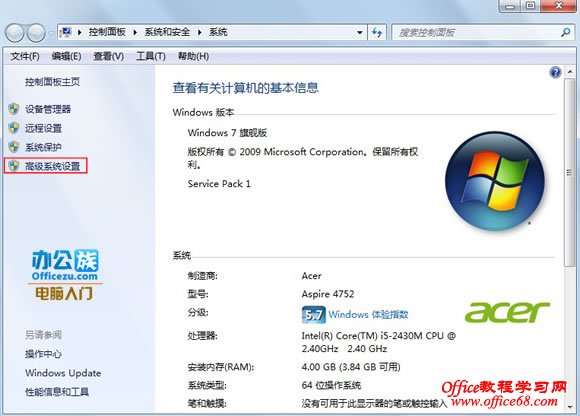The height and width of the screenshot is (416, 580).
Task: Click the search magnifier icon
Action: click(x=565, y=33)
